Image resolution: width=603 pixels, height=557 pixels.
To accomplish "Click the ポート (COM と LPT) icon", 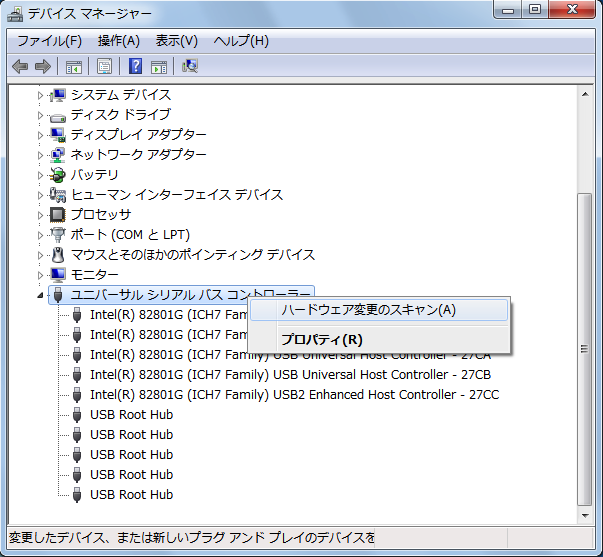I will coord(58,235).
